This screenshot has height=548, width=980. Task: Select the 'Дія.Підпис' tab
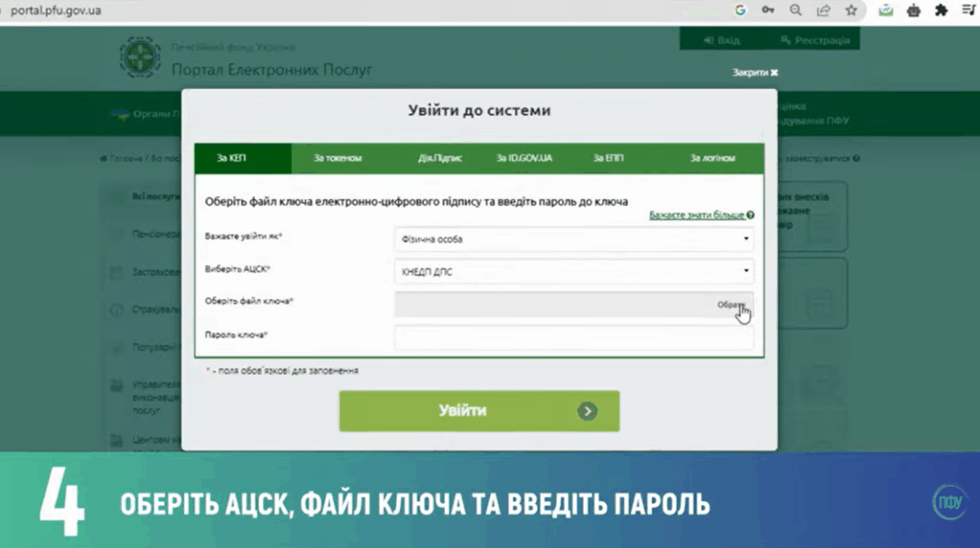click(x=439, y=158)
